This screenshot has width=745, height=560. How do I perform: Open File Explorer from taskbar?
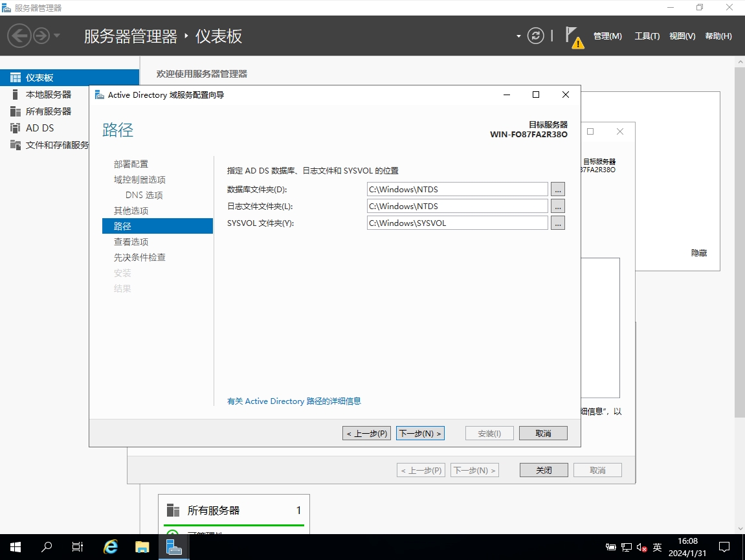(x=142, y=547)
